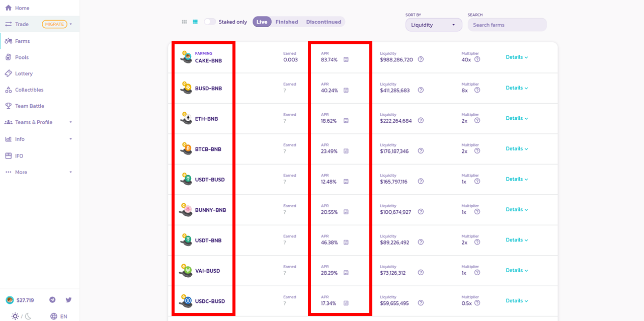Screen dimensions: 644x321
Task: Click multiplier help icon for USDT-BNB
Action: tap(477, 242)
